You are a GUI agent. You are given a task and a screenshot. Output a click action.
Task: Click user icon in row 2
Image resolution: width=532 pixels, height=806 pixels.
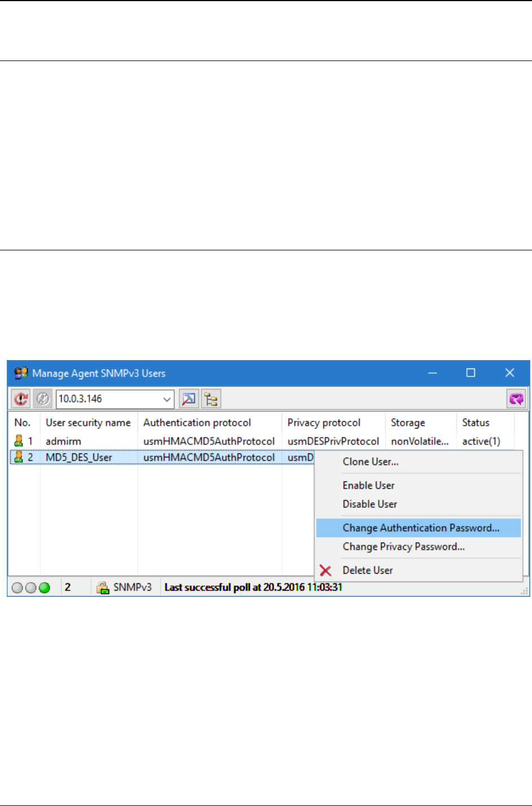tap(19, 457)
